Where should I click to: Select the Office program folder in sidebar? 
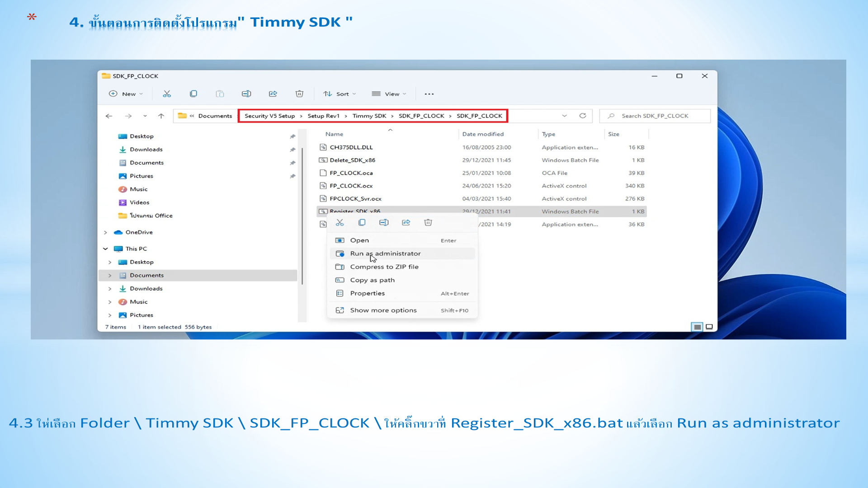(151, 216)
